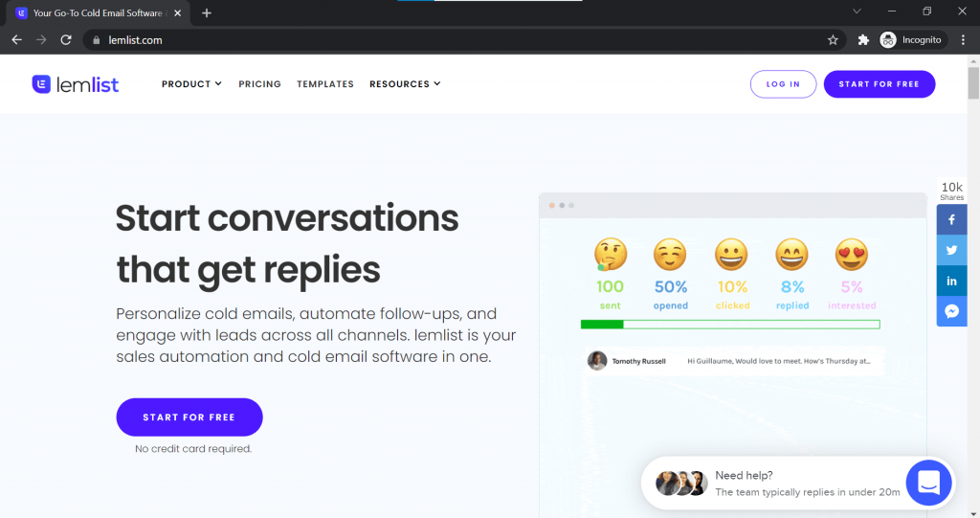
Task: Go forward in browser history
Action: point(41,40)
